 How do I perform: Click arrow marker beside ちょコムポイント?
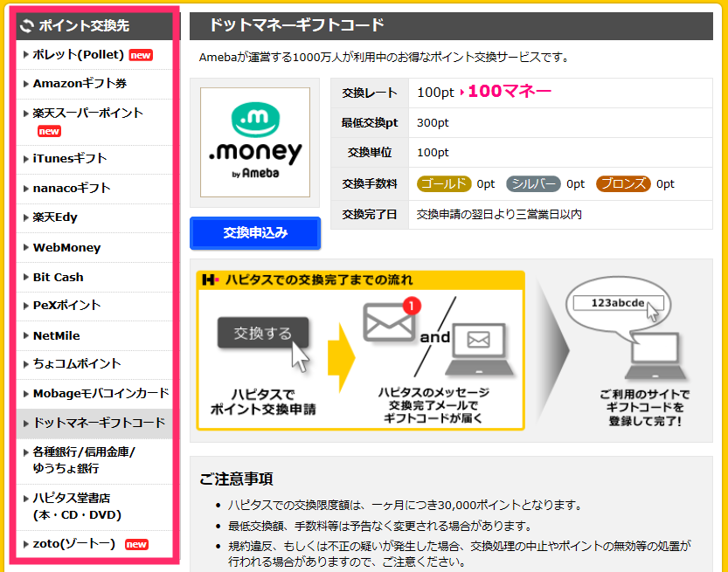click(26, 363)
